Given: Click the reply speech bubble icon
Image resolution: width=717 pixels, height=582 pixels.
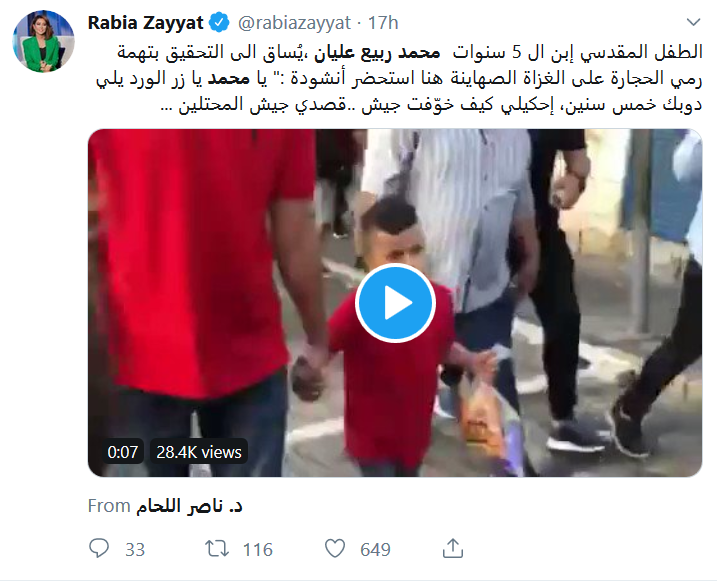Looking at the screenshot, I should tap(99, 548).
